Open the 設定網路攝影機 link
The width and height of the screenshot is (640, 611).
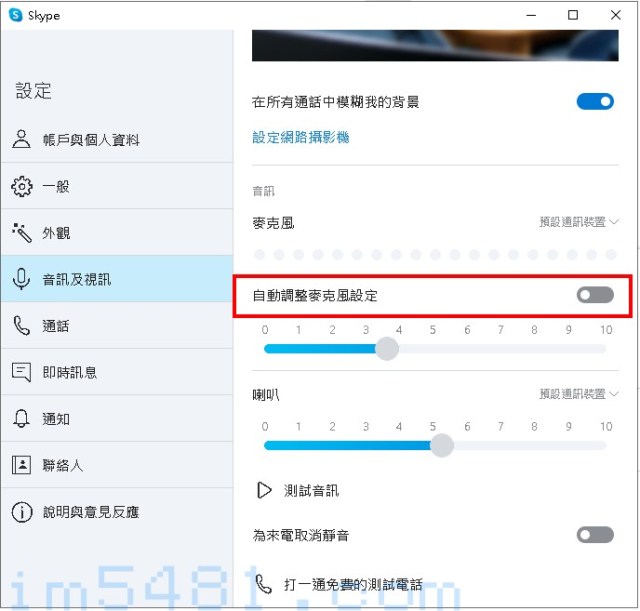click(x=300, y=137)
